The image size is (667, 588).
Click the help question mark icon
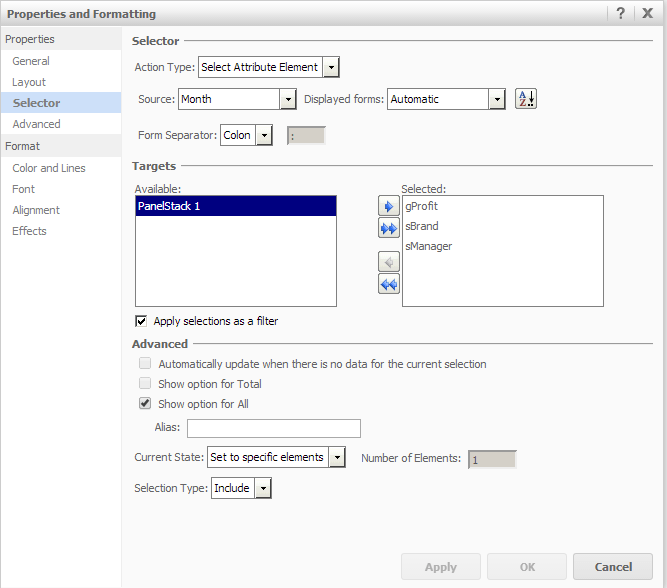(621, 13)
